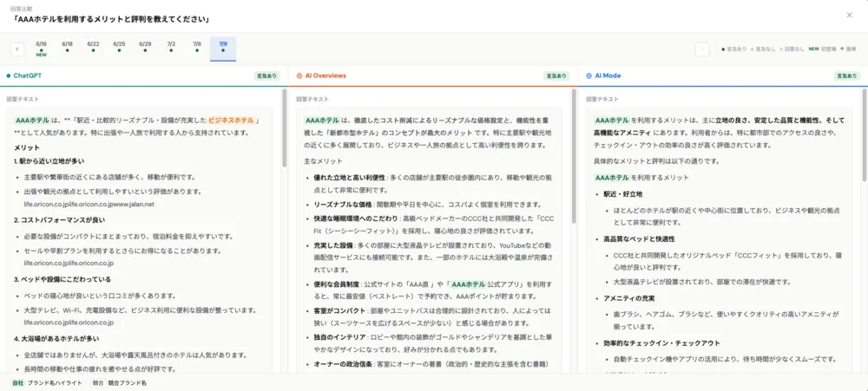This screenshot has width=868, height=391.
Task: Click the 競合 legend badge at bottom
Action: (98, 382)
